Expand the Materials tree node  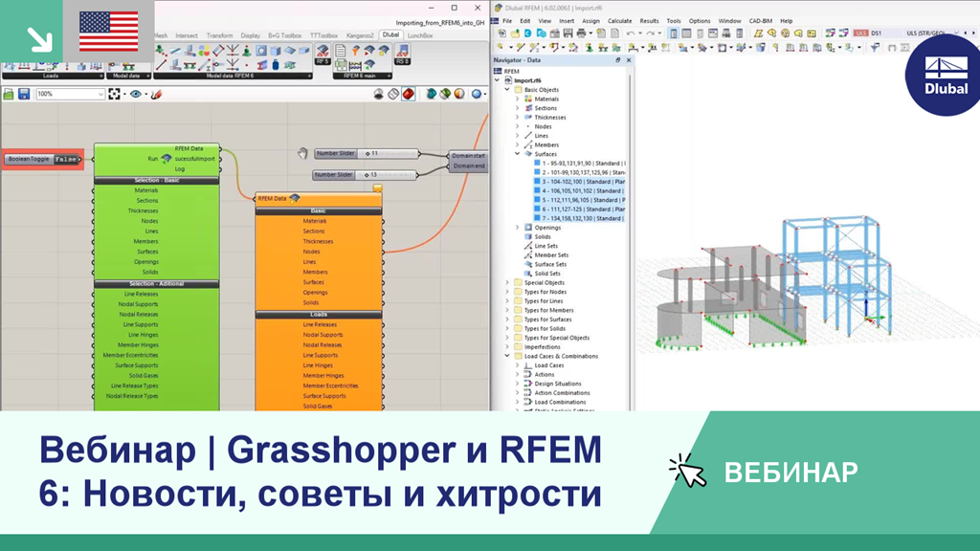point(518,99)
